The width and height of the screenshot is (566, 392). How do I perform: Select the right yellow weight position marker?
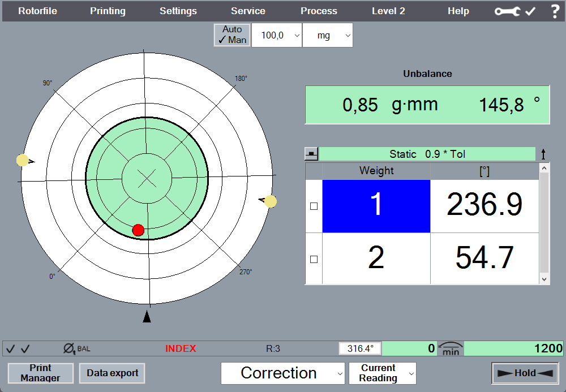(271, 201)
